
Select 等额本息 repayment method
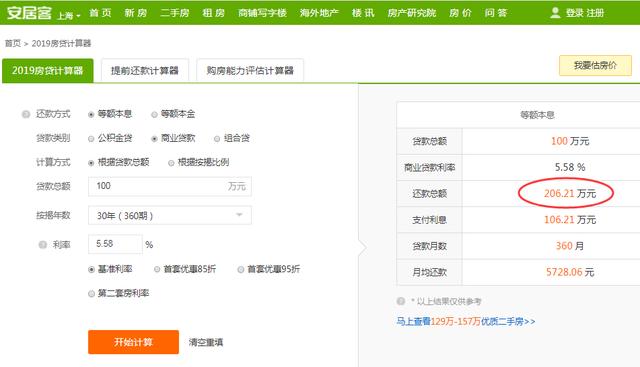click(91, 114)
